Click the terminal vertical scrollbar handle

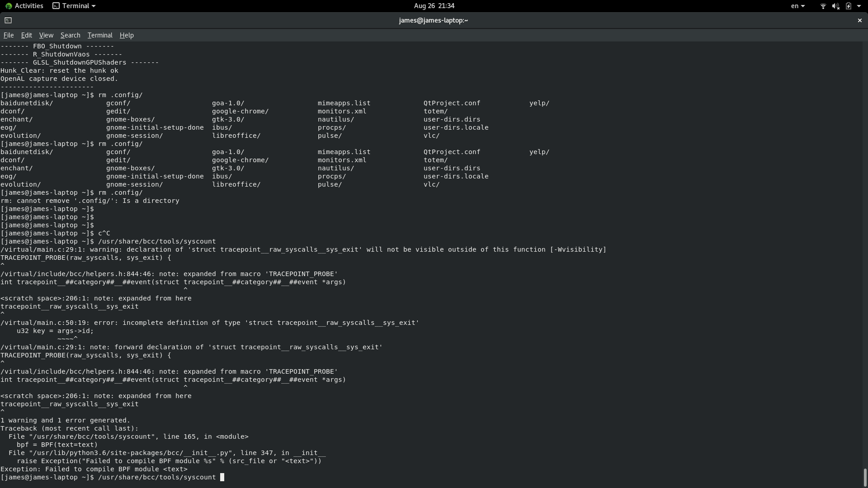865,477
